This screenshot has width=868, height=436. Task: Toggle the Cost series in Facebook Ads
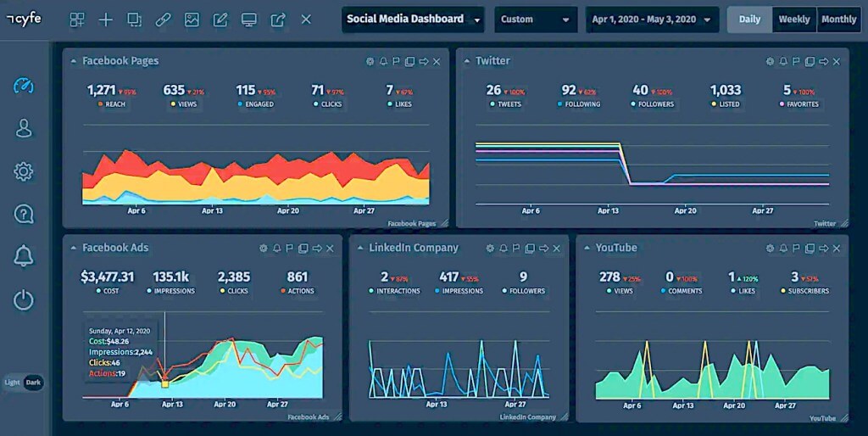[x=108, y=291]
